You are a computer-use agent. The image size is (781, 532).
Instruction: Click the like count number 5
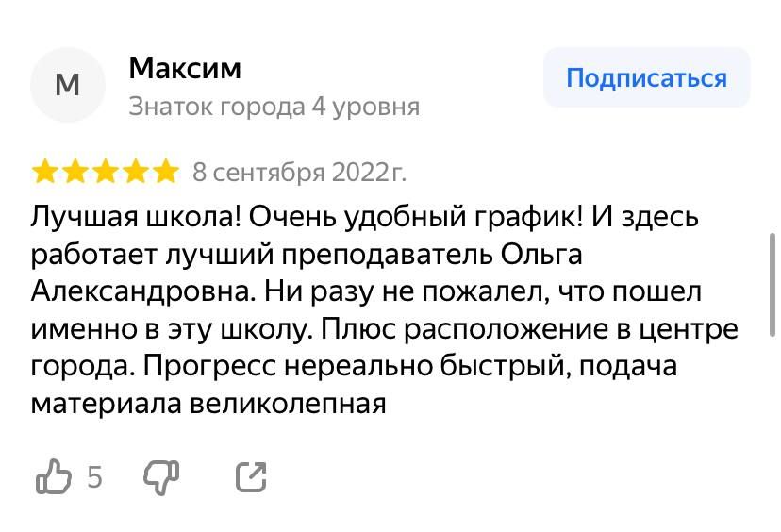pyautogui.click(x=94, y=477)
